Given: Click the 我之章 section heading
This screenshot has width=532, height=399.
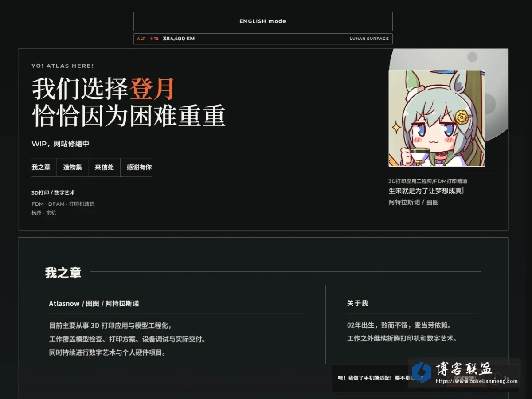Looking at the screenshot, I should tap(63, 272).
